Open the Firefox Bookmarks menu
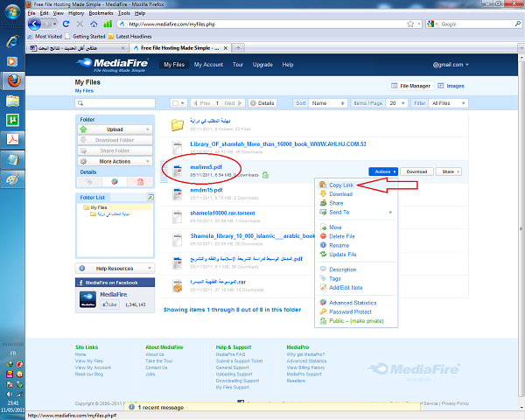This screenshot has width=525, height=420. (101, 13)
